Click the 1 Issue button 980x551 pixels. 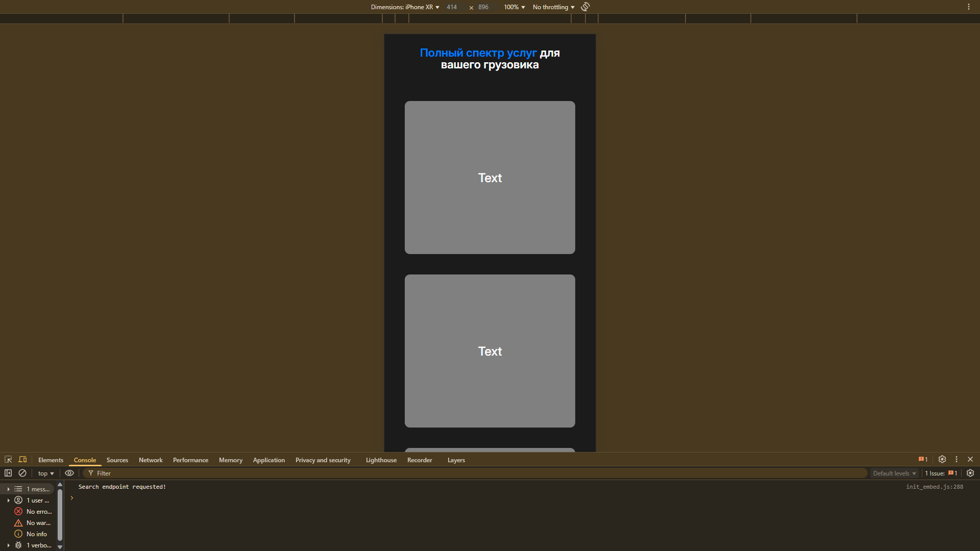(x=941, y=473)
